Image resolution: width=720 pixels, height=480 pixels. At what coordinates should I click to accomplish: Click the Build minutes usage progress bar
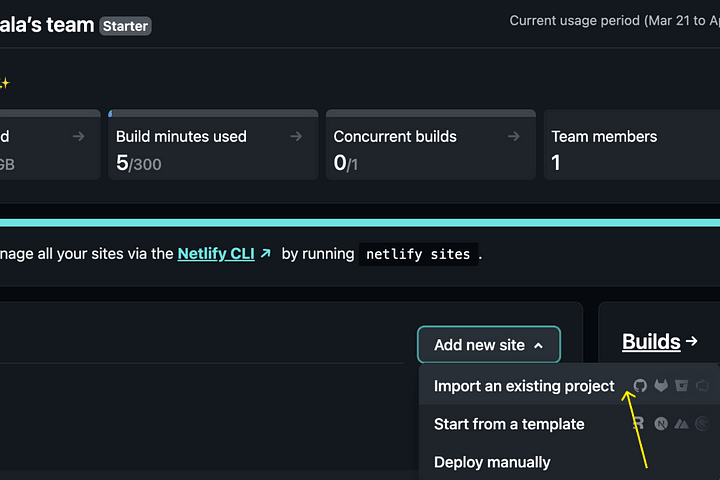pyautogui.click(x=213, y=113)
